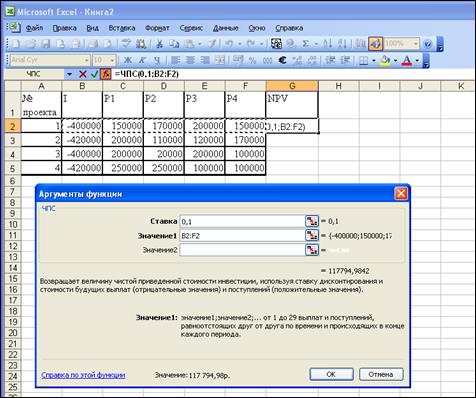Apply Euro currency style
The height and width of the screenshot is (398, 476).
coord(283,60)
